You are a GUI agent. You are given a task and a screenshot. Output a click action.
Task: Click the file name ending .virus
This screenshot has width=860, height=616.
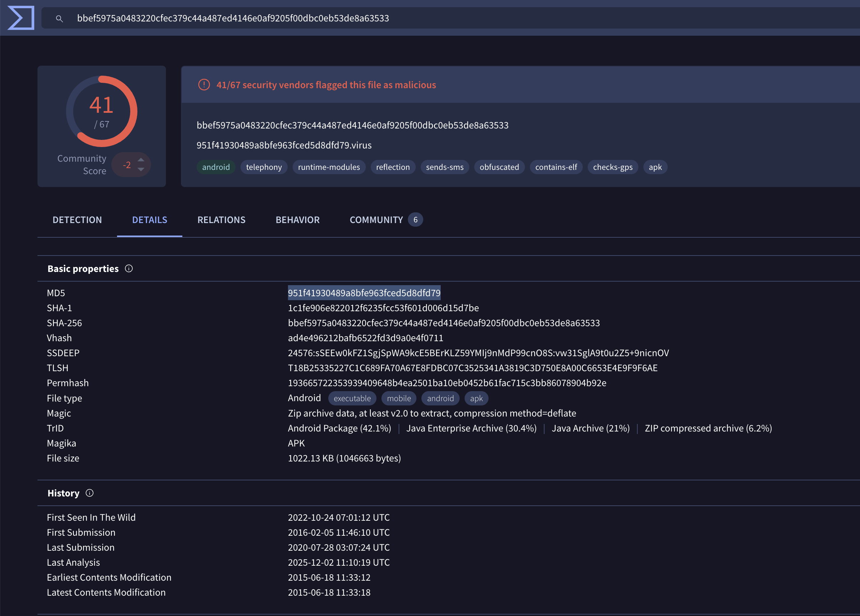pos(284,145)
